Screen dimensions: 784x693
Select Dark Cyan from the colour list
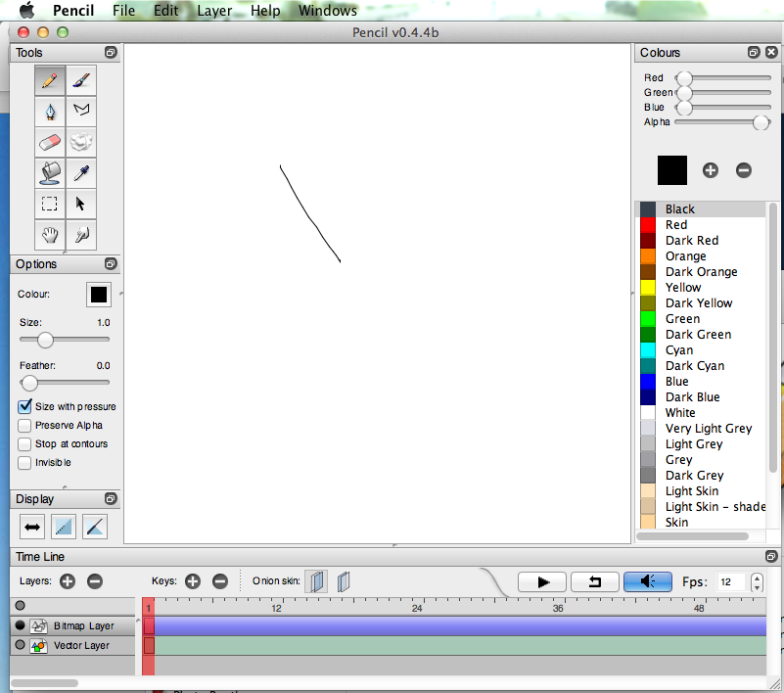[693, 365]
